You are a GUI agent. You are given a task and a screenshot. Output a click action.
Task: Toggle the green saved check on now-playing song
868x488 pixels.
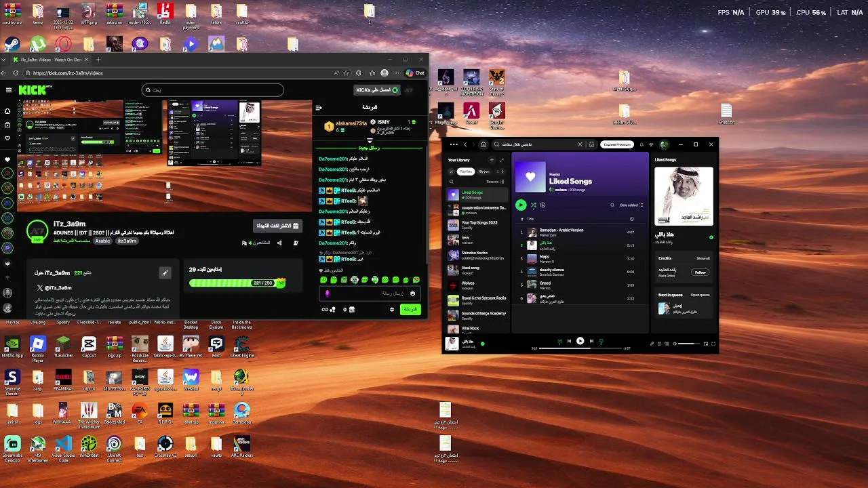tap(483, 344)
